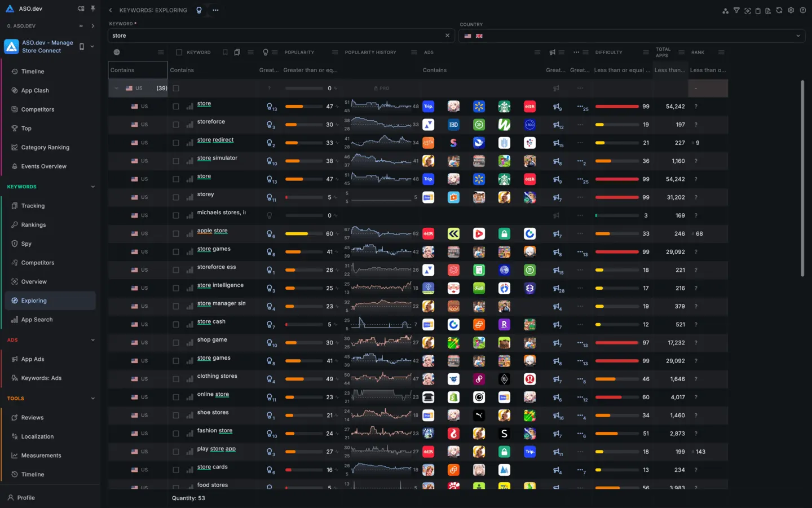812x508 pixels.
Task: Click the help question mark icon
Action: 802,10
